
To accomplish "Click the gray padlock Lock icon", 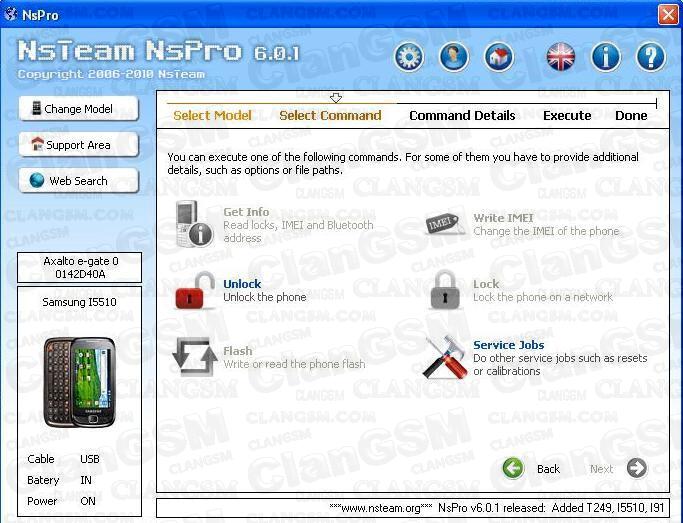I will pyautogui.click(x=444, y=291).
